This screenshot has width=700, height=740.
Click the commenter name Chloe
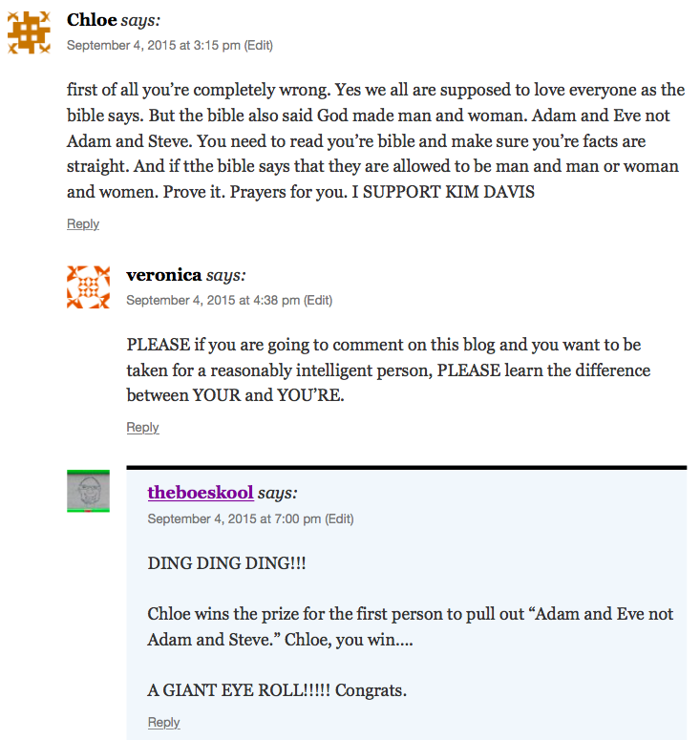pos(92,20)
